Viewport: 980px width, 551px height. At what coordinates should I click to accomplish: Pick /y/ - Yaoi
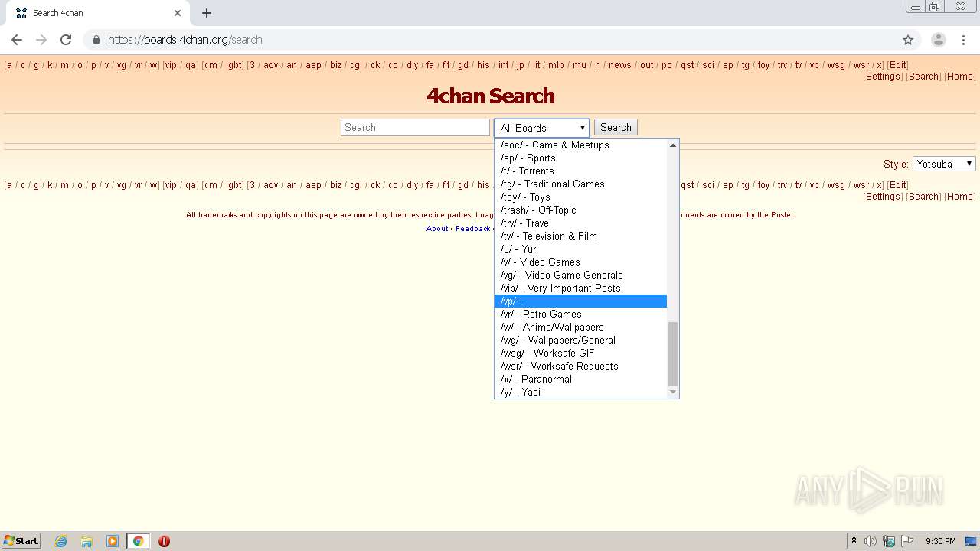tap(580, 392)
